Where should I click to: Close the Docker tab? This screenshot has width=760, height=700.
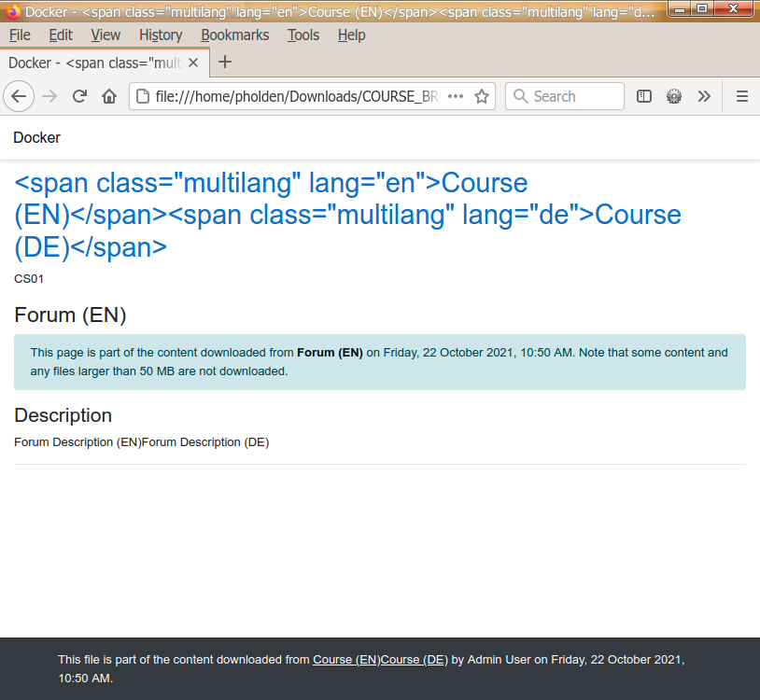193,63
